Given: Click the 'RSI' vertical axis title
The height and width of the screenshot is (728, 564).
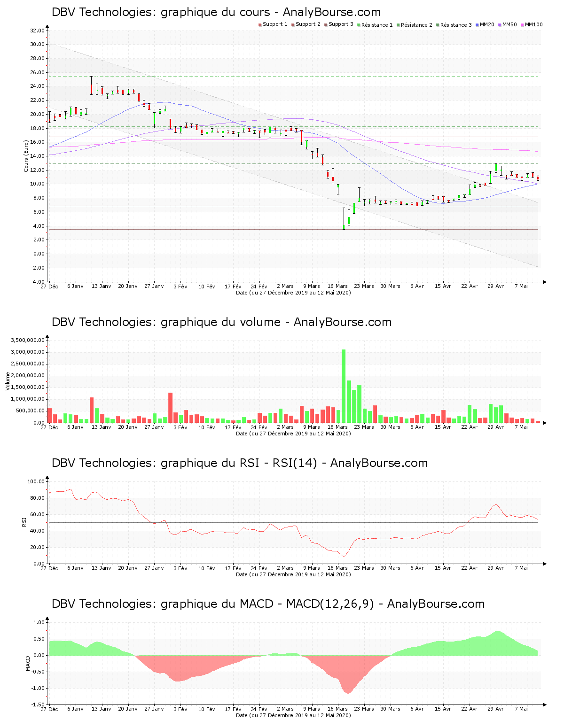Looking at the screenshot, I should [23, 522].
